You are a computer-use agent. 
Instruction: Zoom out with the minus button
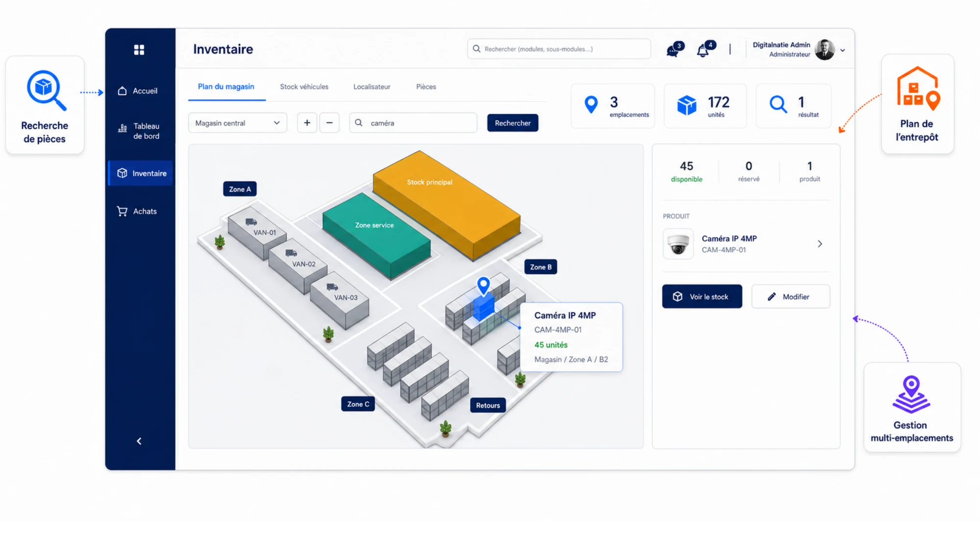point(329,123)
